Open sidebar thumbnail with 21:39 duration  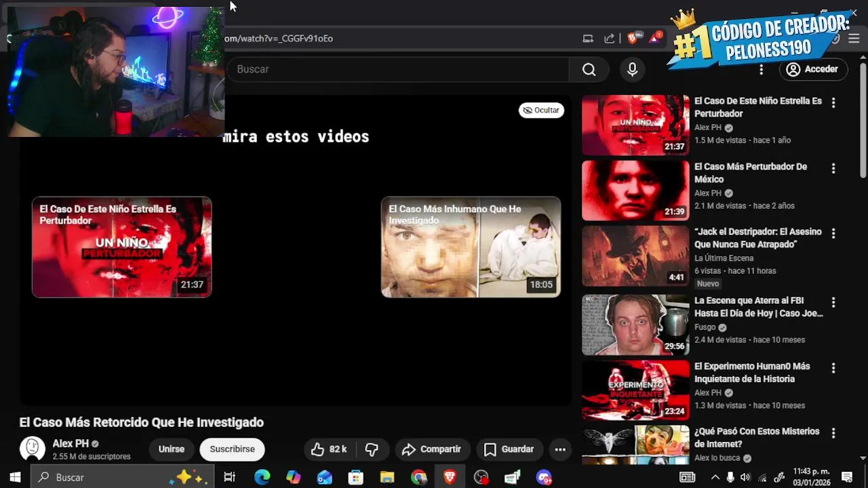[x=635, y=190]
